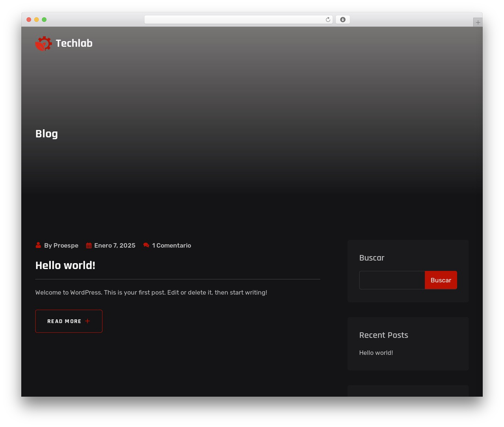This screenshot has width=504, height=427.
Task: Click the Techlab gear logo icon
Action: coord(43,43)
